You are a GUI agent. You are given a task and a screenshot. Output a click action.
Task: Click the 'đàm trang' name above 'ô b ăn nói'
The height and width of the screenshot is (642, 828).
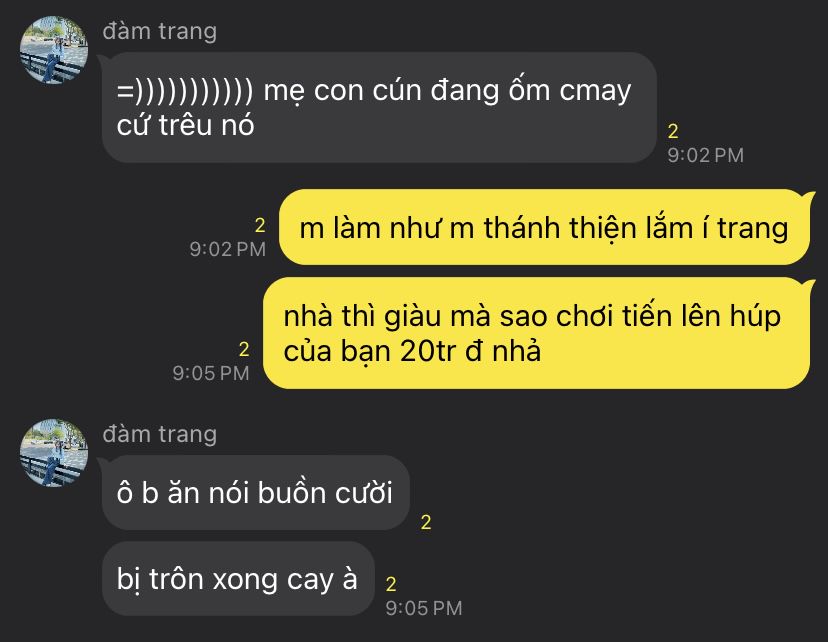[x=159, y=434]
